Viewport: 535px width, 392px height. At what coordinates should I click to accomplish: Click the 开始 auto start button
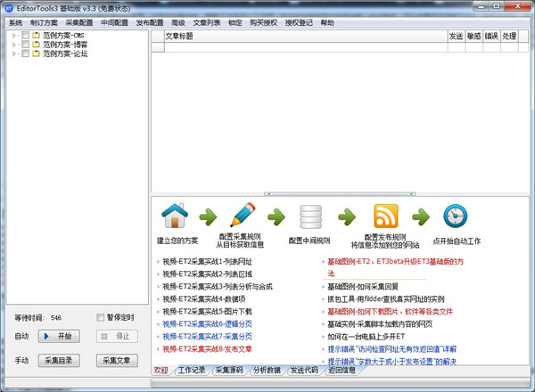pyautogui.click(x=59, y=337)
